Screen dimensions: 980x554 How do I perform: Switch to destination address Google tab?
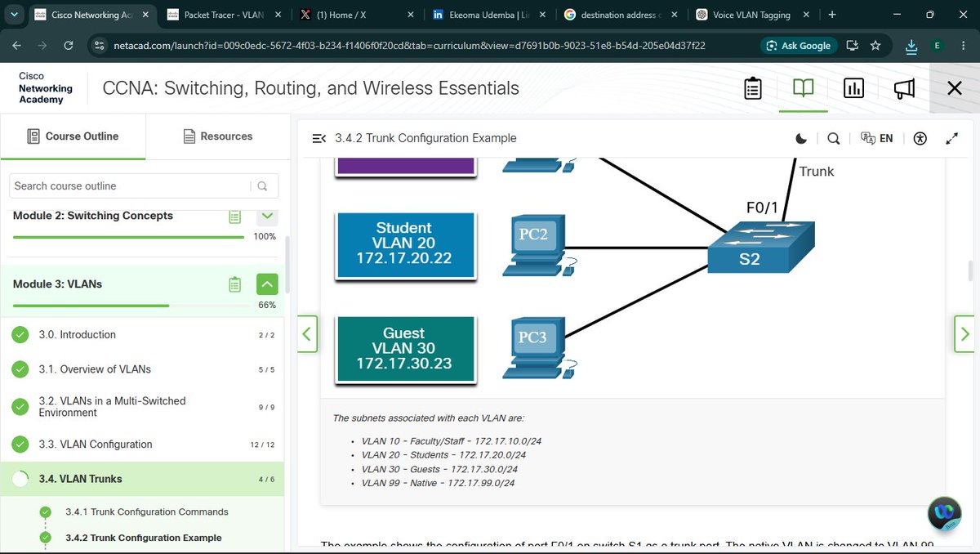[621, 15]
